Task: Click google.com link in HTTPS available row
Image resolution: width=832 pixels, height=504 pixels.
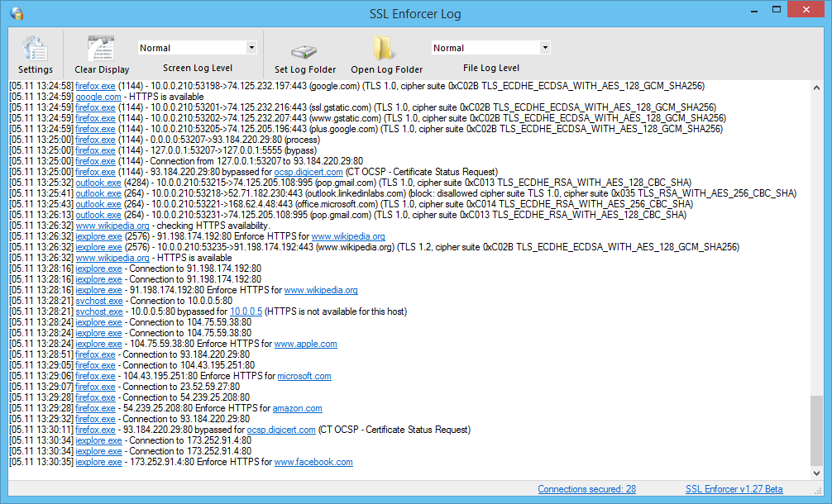Action: coord(98,97)
